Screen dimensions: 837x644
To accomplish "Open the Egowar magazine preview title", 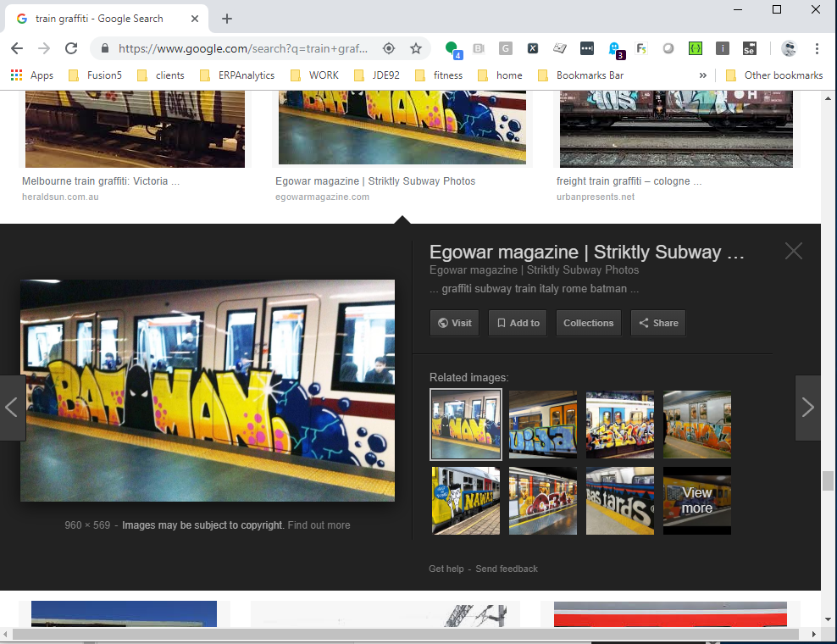I will pyautogui.click(x=586, y=252).
